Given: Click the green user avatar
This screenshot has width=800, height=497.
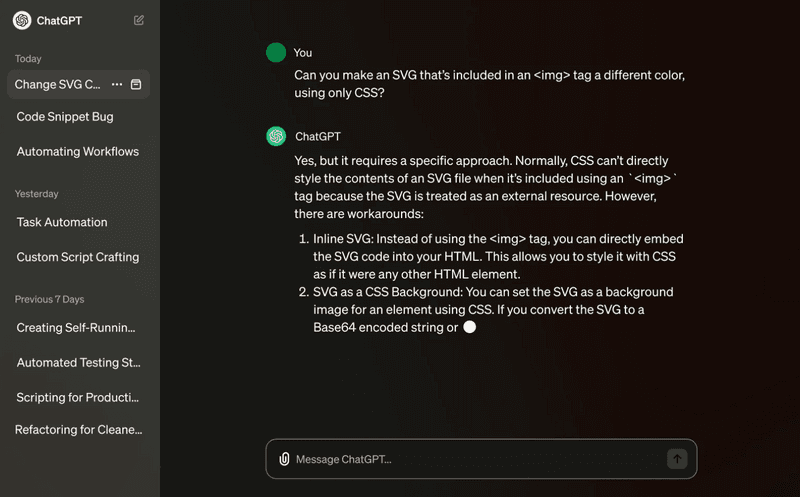Looking at the screenshot, I should (x=276, y=53).
